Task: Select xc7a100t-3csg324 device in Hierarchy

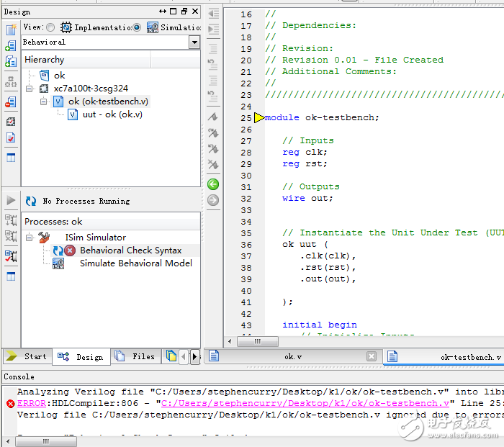Action: click(91, 89)
